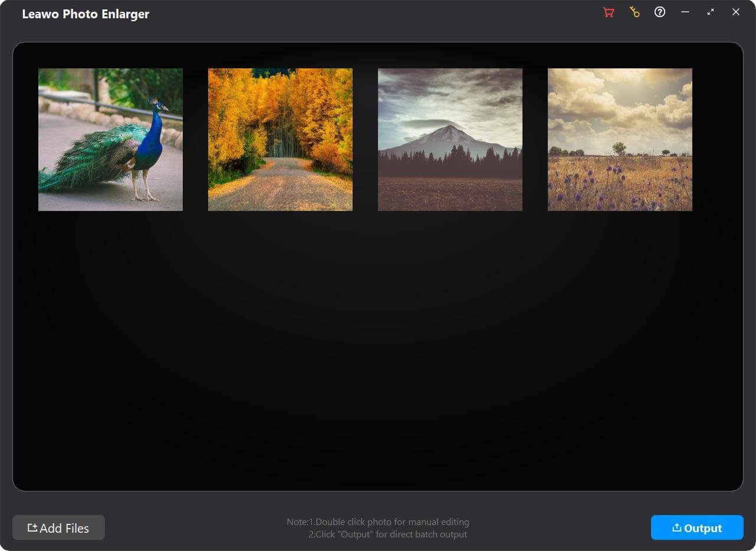Image resolution: width=756 pixels, height=551 pixels.
Task: Click the 'Double click photo for manual editing' note
Action: [393, 522]
